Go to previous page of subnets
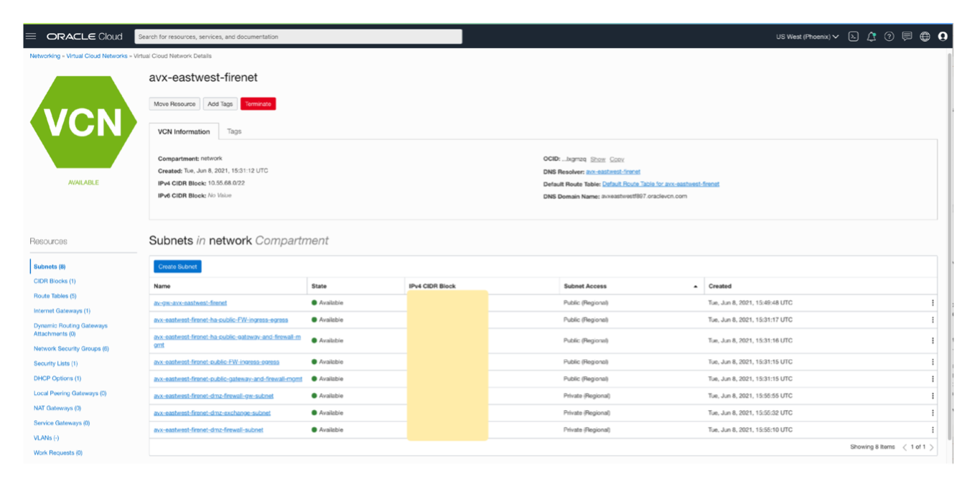 pyautogui.click(x=905, y=447)
